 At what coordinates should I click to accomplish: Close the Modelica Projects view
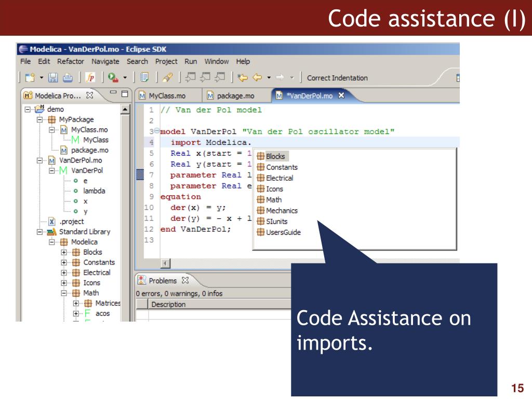(89, 95)
